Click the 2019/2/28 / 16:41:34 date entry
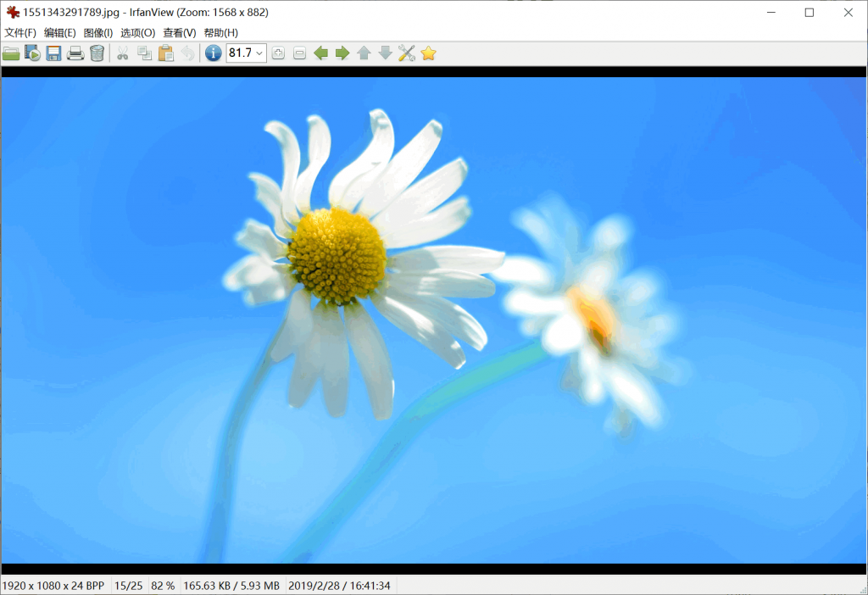868x595 pixels. 339,586
